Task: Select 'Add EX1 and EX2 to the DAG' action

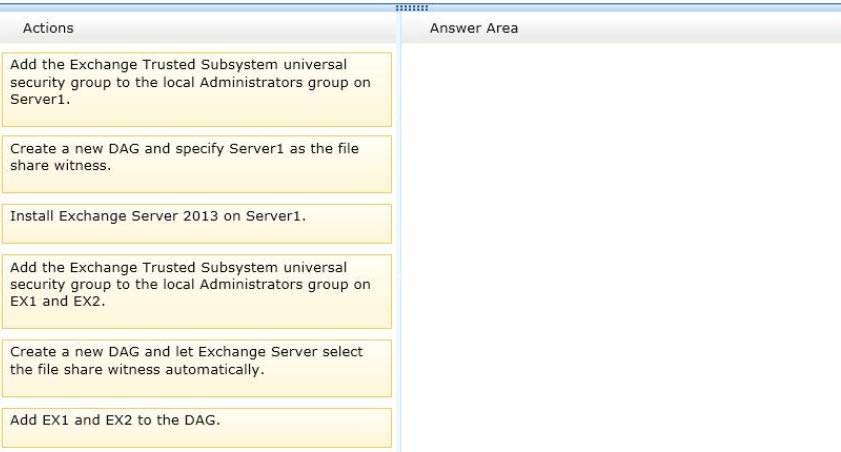Action: (196, 428)
